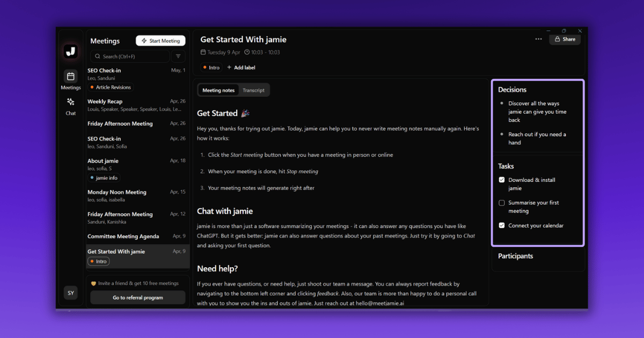Click the Tasks section heading
644x338 pixels.
506,166
